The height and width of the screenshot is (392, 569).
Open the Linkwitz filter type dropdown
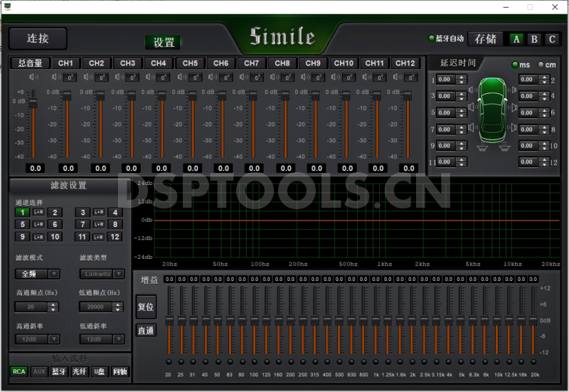[x=118, y=273]
